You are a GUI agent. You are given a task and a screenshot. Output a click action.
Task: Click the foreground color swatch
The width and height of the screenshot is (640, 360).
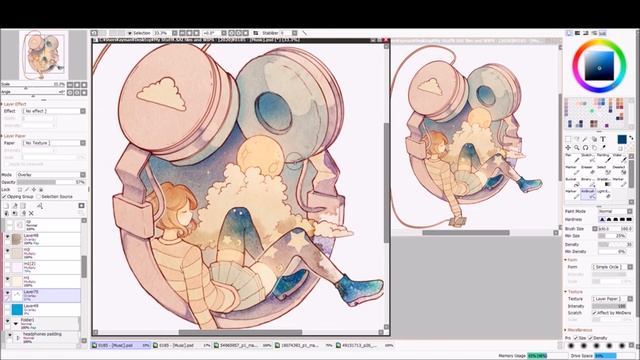[622, 140]
